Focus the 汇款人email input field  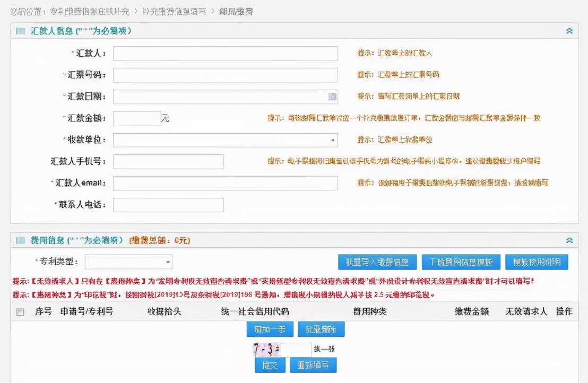(225, 183)
